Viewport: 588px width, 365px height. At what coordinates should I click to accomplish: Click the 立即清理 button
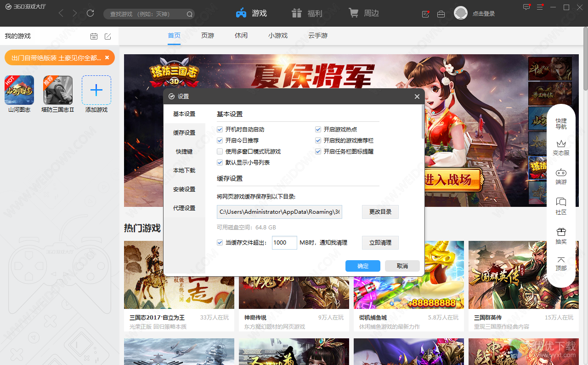tap(380, 243)
